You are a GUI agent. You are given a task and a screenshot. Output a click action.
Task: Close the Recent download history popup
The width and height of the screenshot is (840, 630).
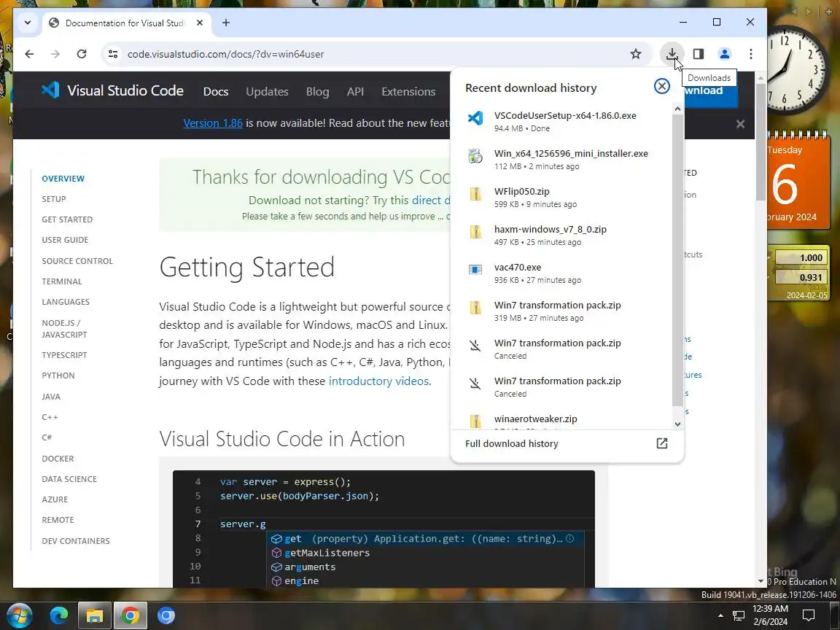click(661, 86)
